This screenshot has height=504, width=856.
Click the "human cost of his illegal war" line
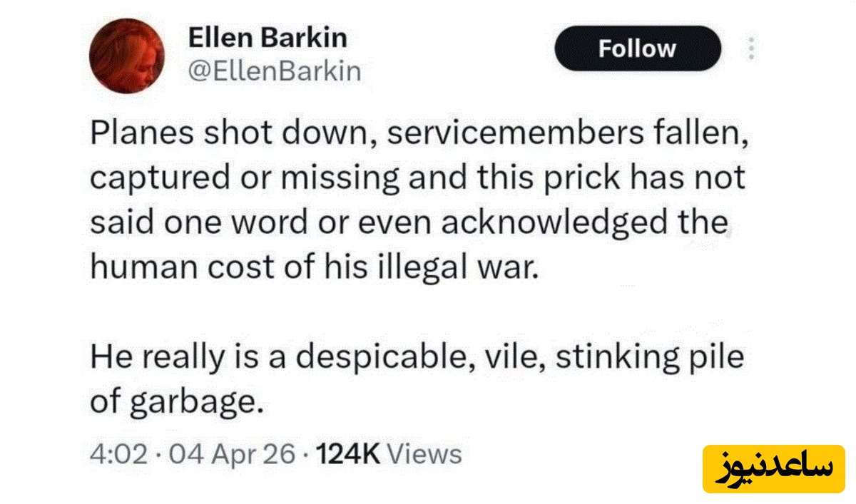coord(312,267)
